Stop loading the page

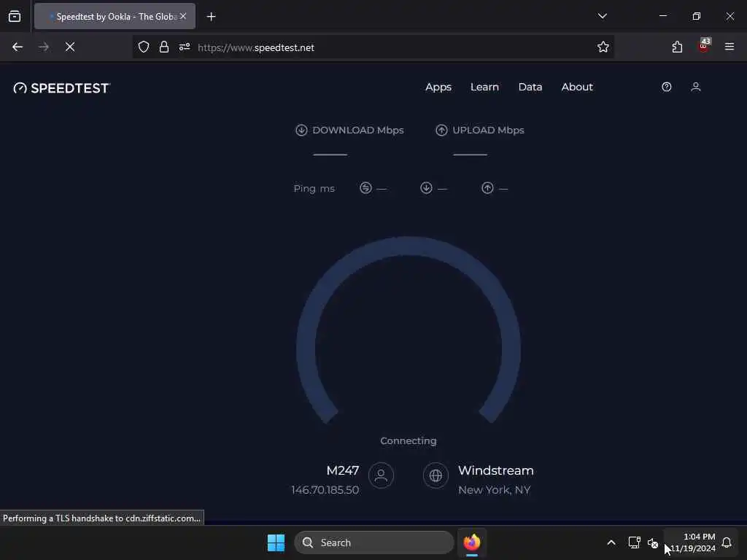[70, 47]
